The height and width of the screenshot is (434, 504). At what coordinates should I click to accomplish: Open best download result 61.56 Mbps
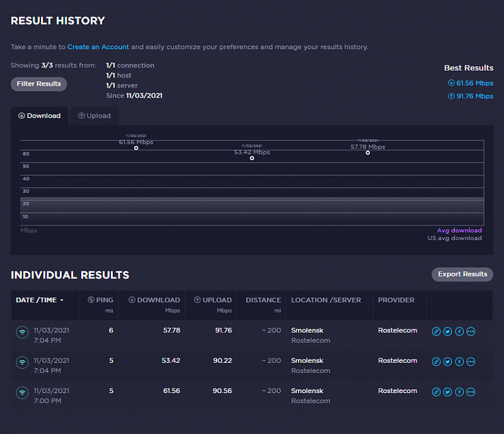click(x=470, y=83)
